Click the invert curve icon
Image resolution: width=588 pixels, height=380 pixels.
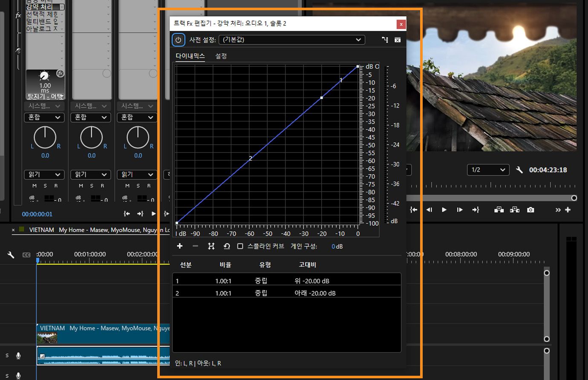(211, 246)
